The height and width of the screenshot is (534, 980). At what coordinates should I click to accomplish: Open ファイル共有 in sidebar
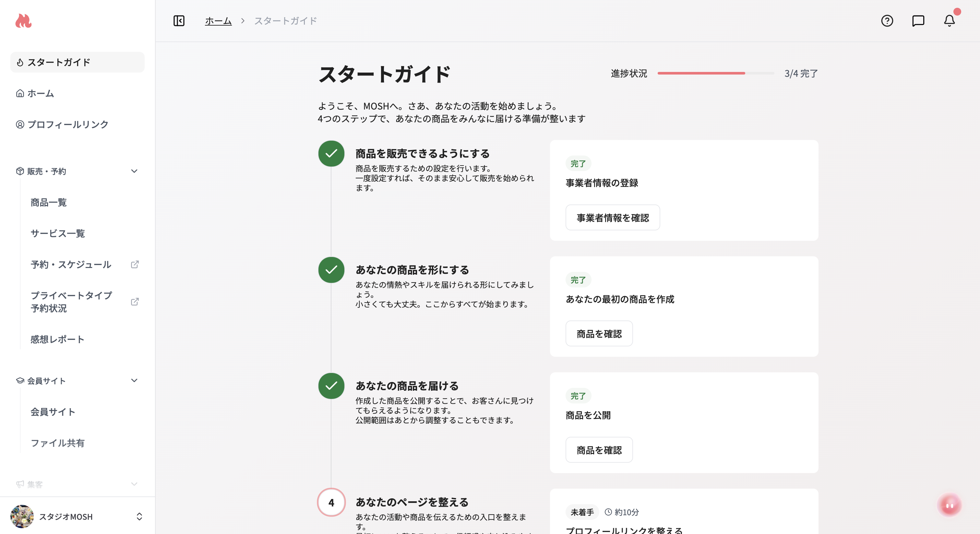[x=57, y=443]
